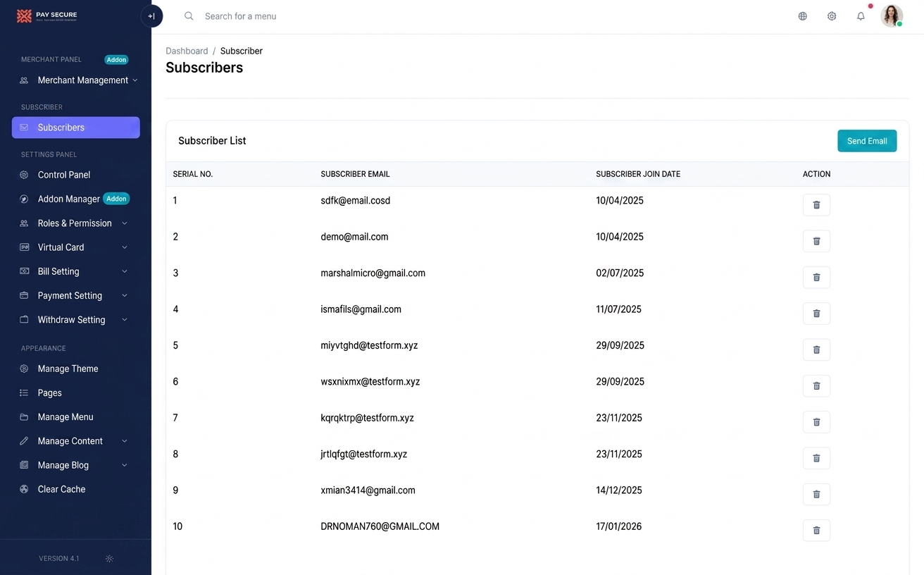Screen dimensions: 924x575
Task: Click the Subscriber Join Date header
Action: tap(638, 174)
